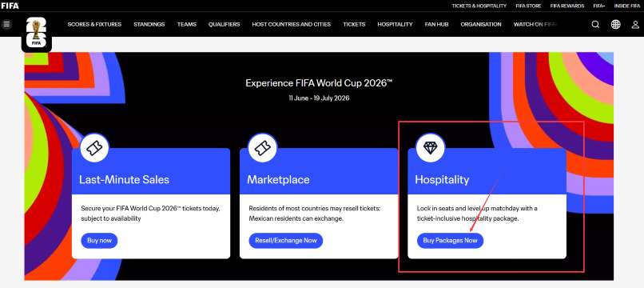Screen dimensions: 644x288
Task: Open the Fan Hub menu item
Action: (436, 24)
